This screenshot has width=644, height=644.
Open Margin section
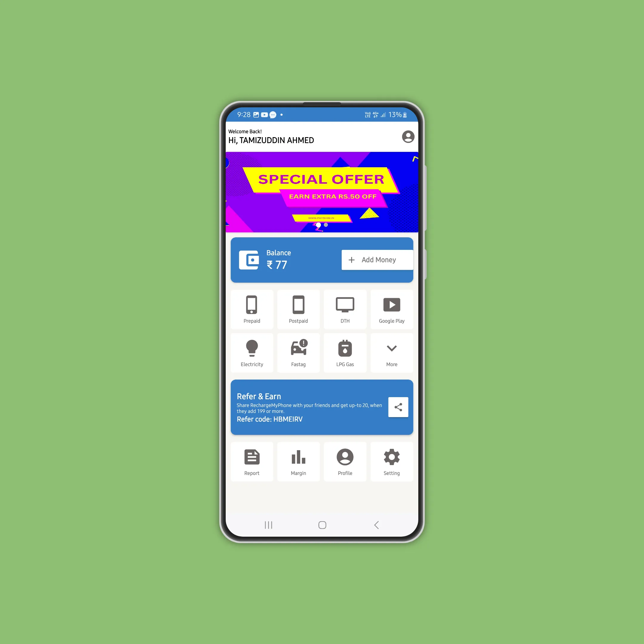[298, 462]
